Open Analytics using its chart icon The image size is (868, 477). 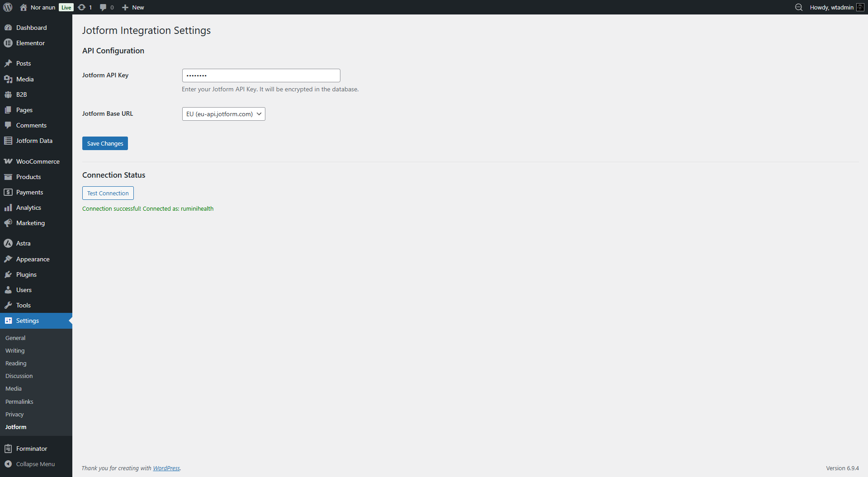point(8,208)
